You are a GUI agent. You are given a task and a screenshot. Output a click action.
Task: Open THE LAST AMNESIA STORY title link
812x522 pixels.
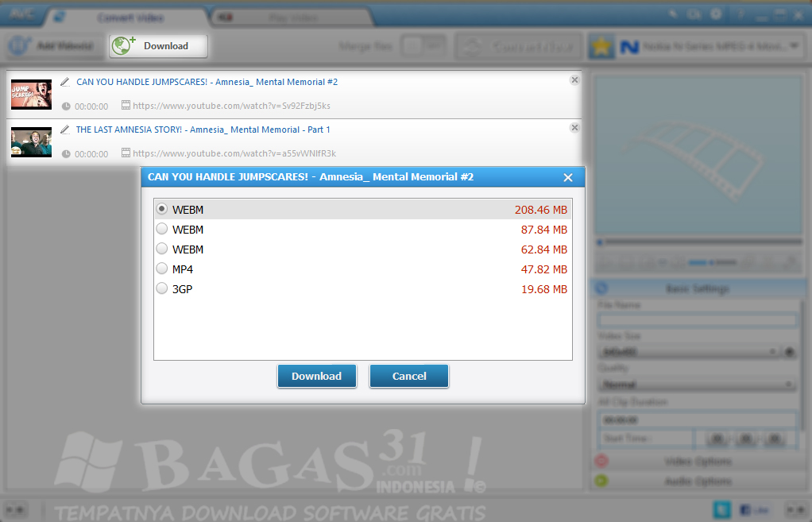pyautogui.click(x=203, y=130)
